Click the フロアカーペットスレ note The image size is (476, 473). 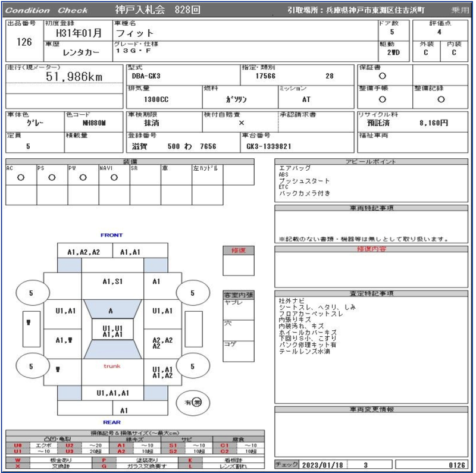(x=311, y=314)
